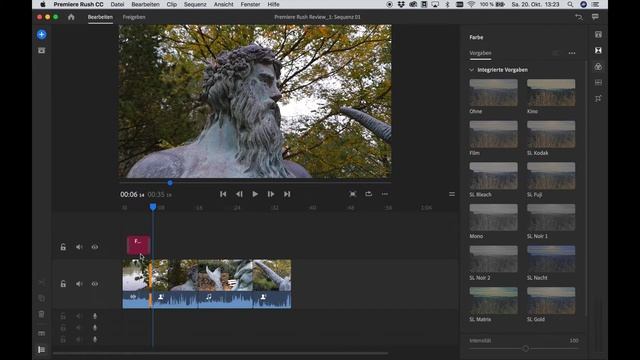Image resolution: width=640 pixels, height=360 pixels.
Task: Mute the title clip track
Action: [79, 247]
